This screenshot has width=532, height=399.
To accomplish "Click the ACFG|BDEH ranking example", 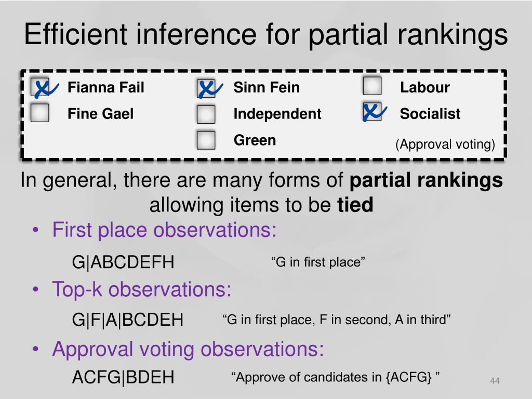I will click(x=123, y=377).
